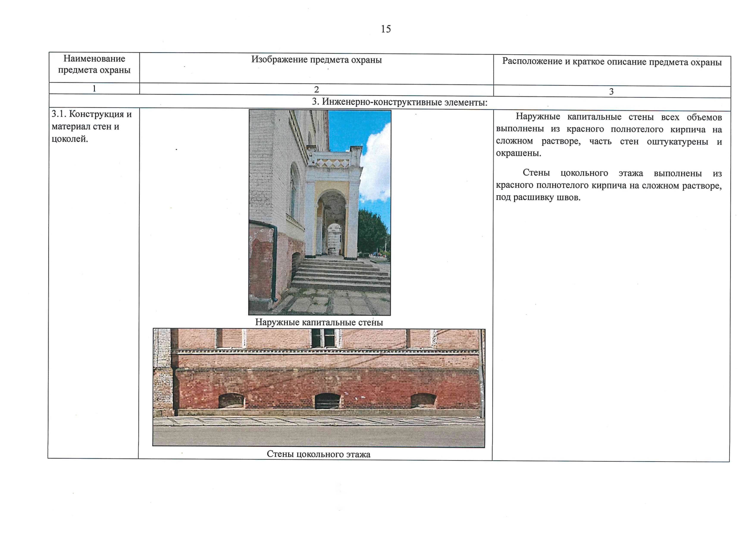This screenshot has height=535, width=756.
Task: Select the "Расположение и краткое описание" header
Action: point(612,62)
